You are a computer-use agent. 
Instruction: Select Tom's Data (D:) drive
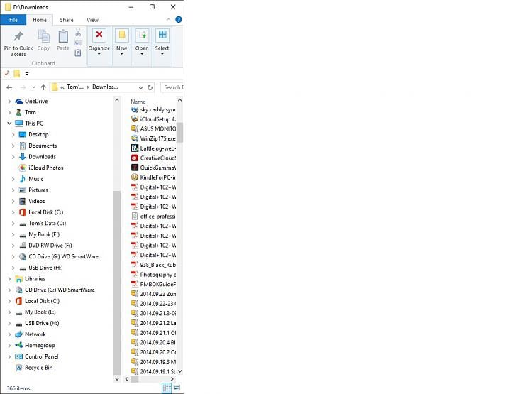point(47,223)
